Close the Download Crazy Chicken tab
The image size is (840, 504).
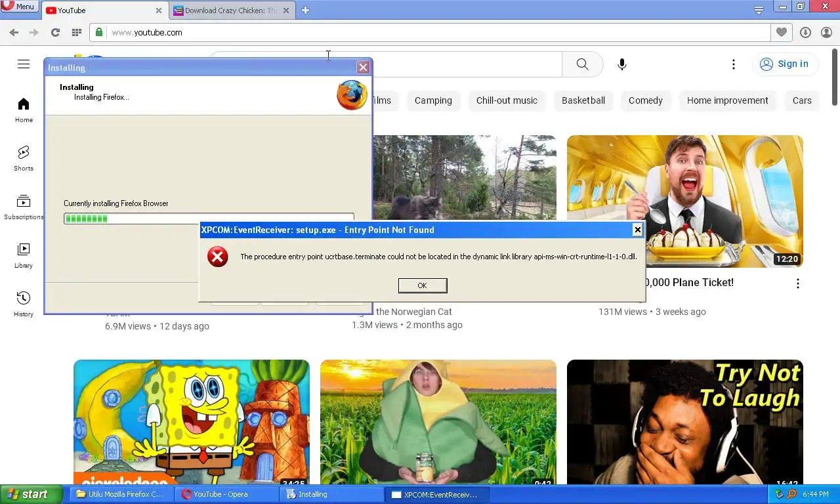click(286, 10)
